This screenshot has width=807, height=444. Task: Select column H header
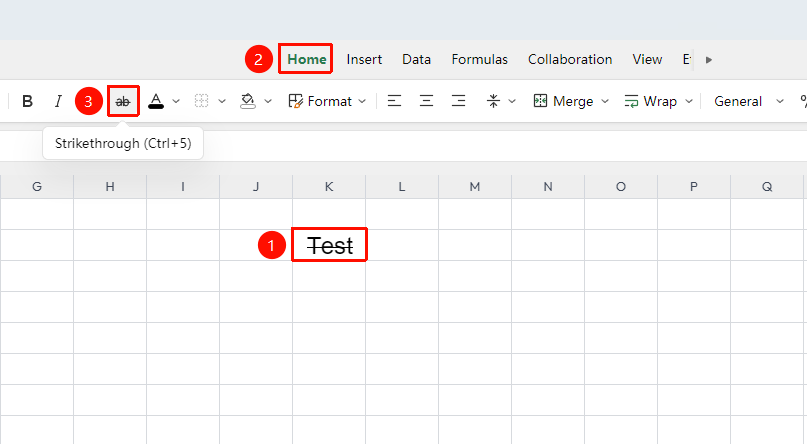(x=110, y=187)
